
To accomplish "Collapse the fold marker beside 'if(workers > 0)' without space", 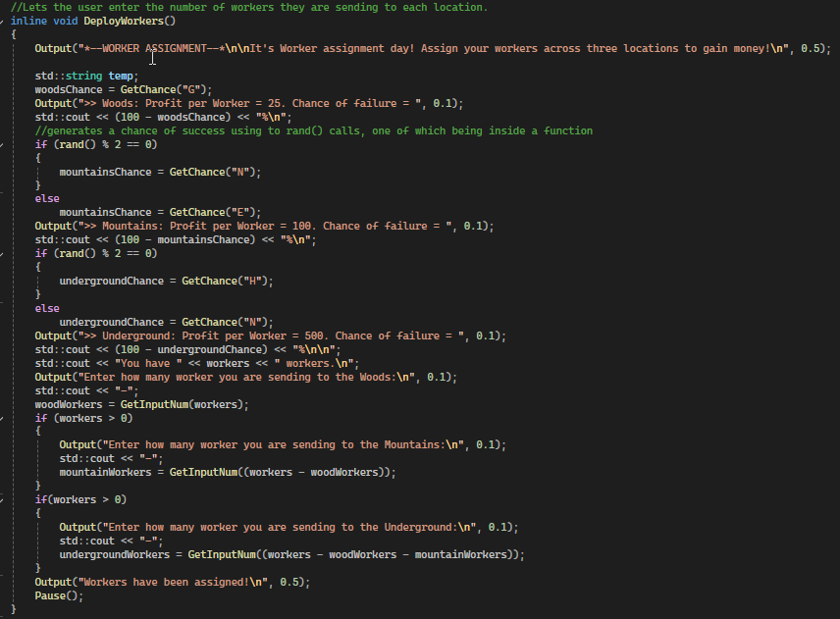I will (2, 500).
